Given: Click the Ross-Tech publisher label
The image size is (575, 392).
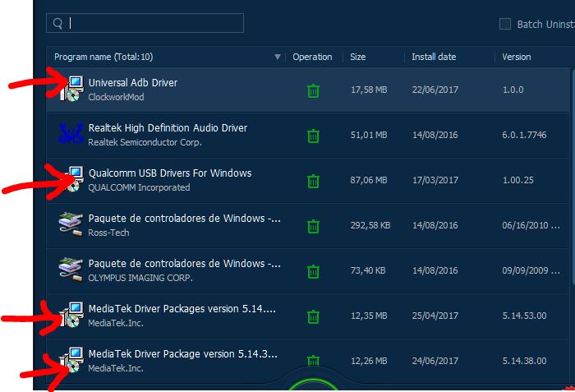Looking at the screenshot, I should pyautogui.click(x=108, y=233).
